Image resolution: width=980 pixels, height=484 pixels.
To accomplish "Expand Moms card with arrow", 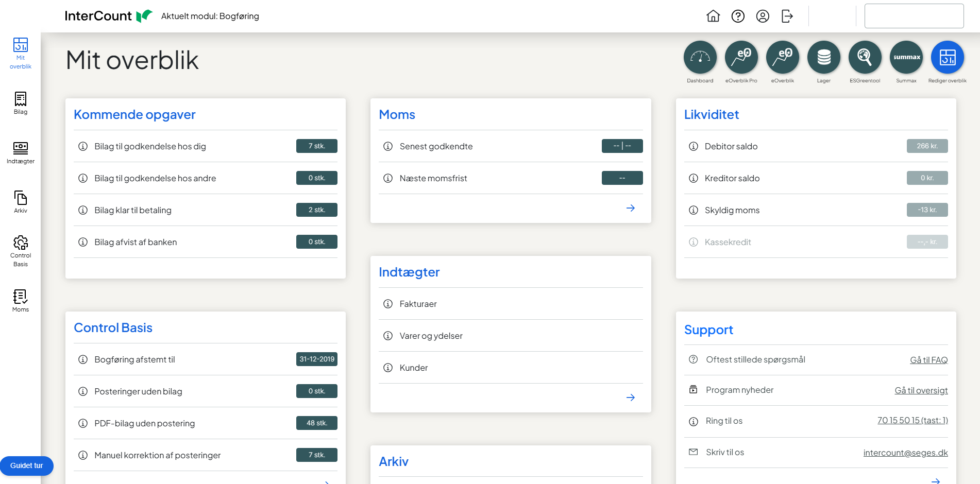I will pyautogui.click(x=630, y=208).
